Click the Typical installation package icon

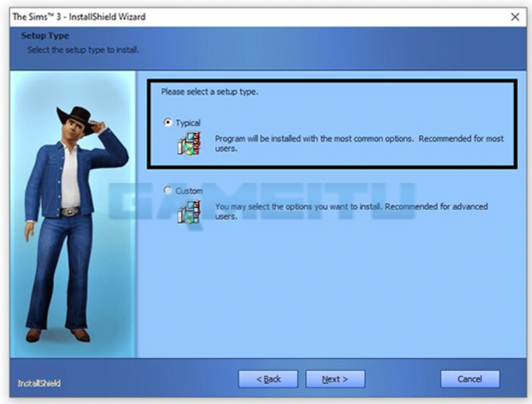pyautogui.click(x=189, y=143)
